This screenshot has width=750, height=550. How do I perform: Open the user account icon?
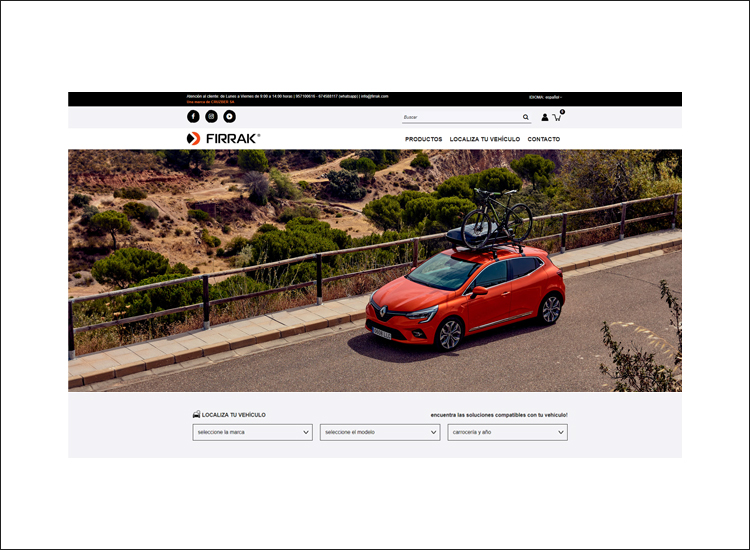(545, 117)
